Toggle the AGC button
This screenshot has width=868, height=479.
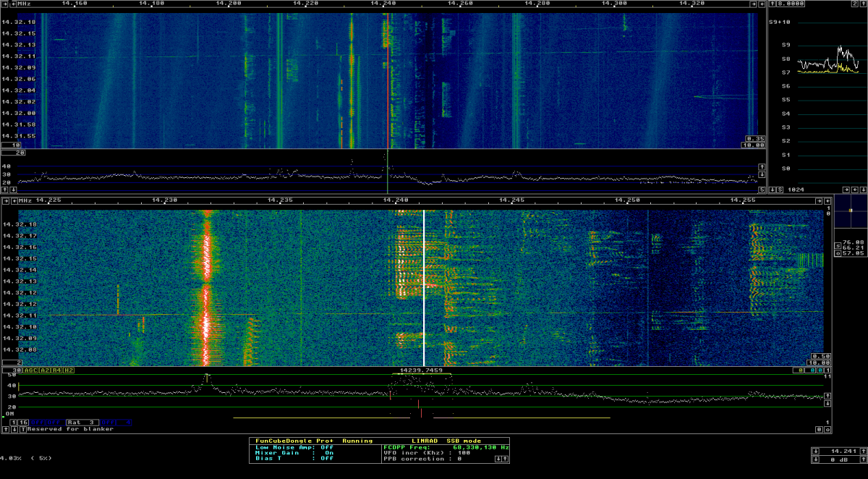pyautogui.click(x=31, y=370)
